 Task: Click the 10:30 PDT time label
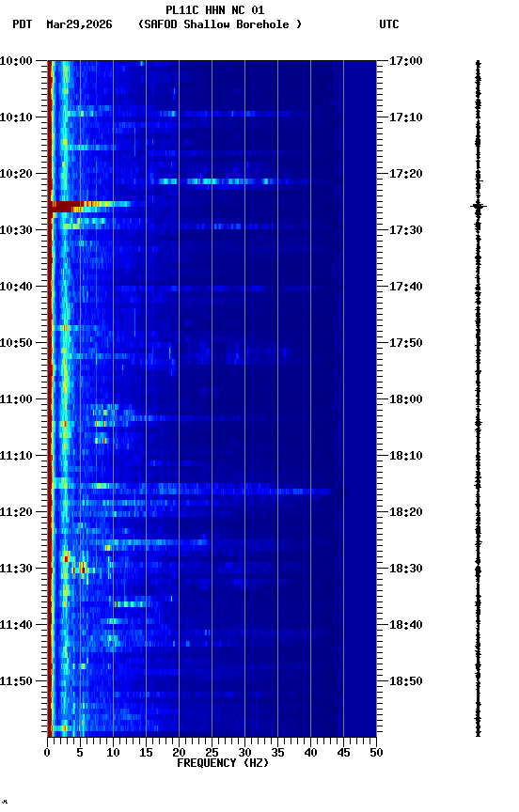[x=16, y=230]
